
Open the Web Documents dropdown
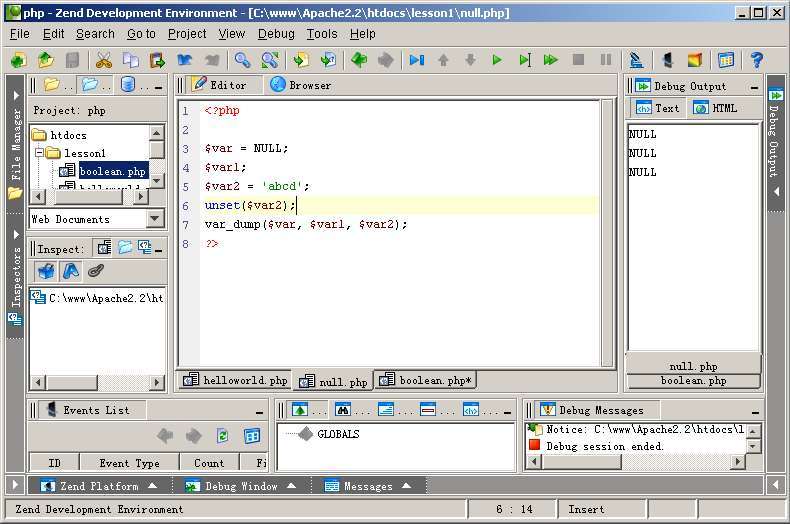[x=155, y=219]
